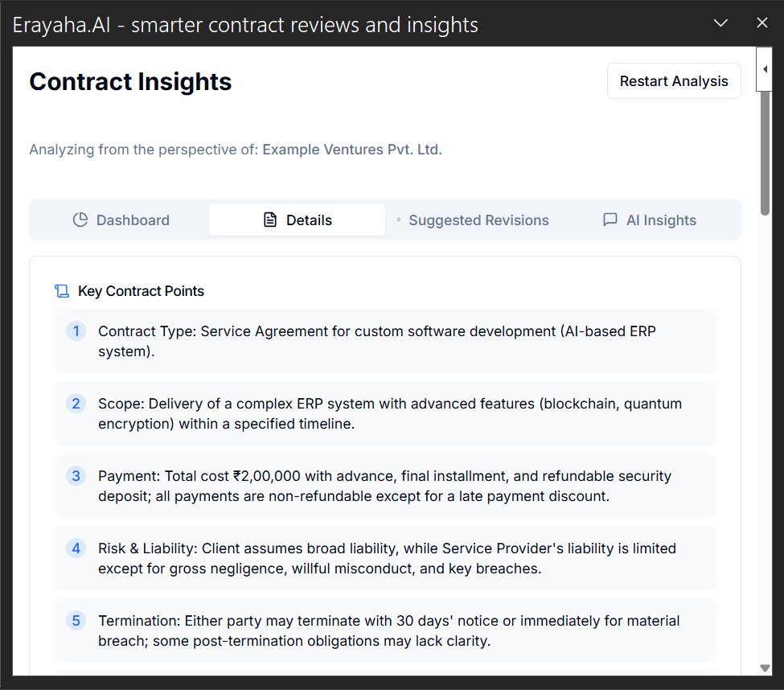Click the 'Risk & Liability: Client assumes' text
Image resolution: width=784 pixels, height=690 pixels.
387,558
